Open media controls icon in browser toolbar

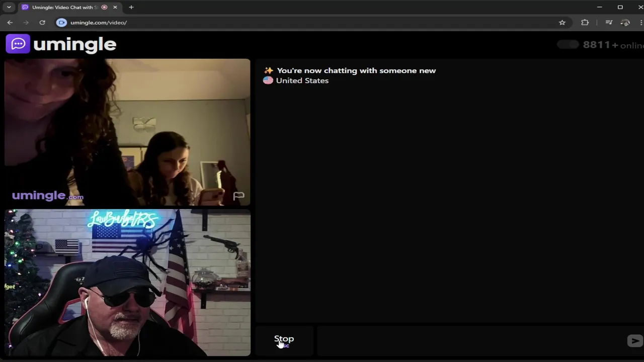[x=609, y=22]
